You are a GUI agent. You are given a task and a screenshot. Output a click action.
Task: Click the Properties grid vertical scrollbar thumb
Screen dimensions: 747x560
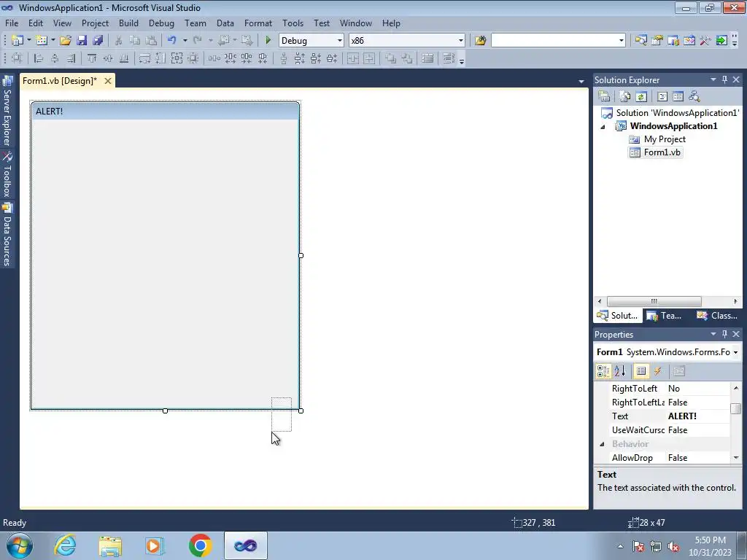pos(736,408)
